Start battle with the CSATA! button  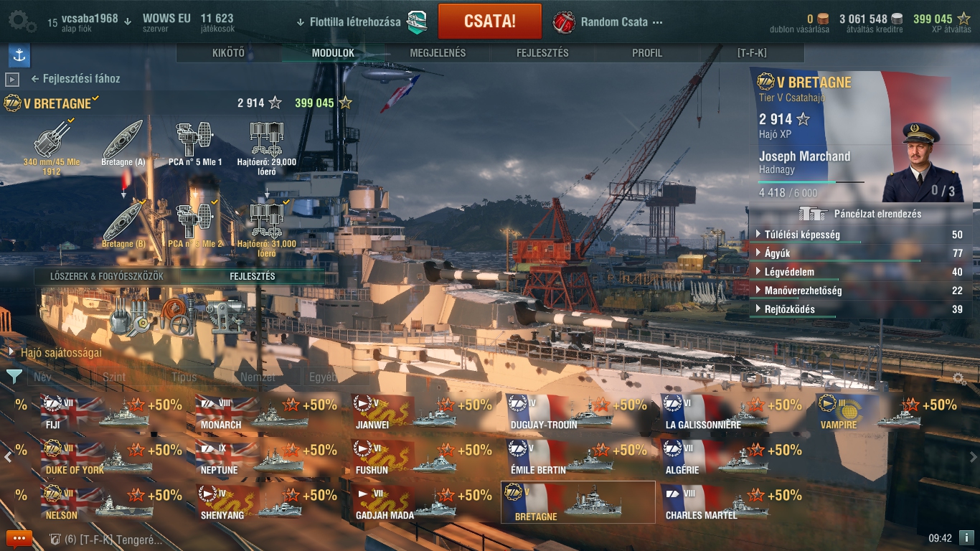pos(490,21)
